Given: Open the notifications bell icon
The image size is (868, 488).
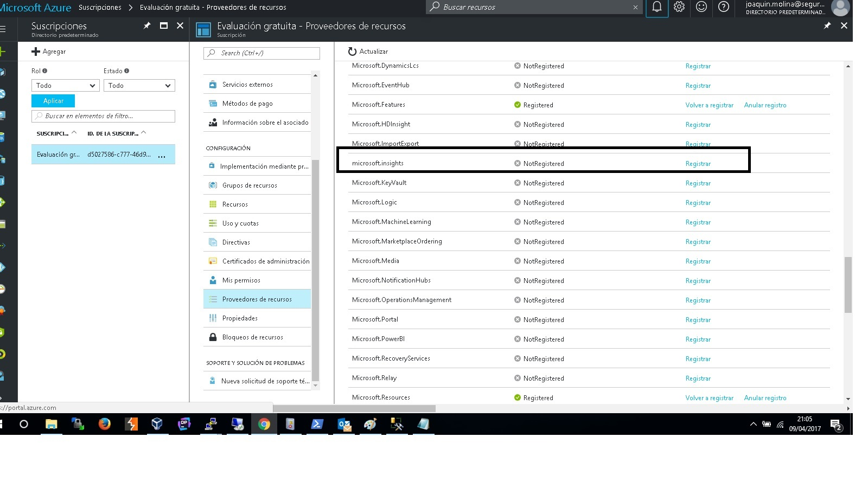Looking at the screenshot, I should coord(656,8).
